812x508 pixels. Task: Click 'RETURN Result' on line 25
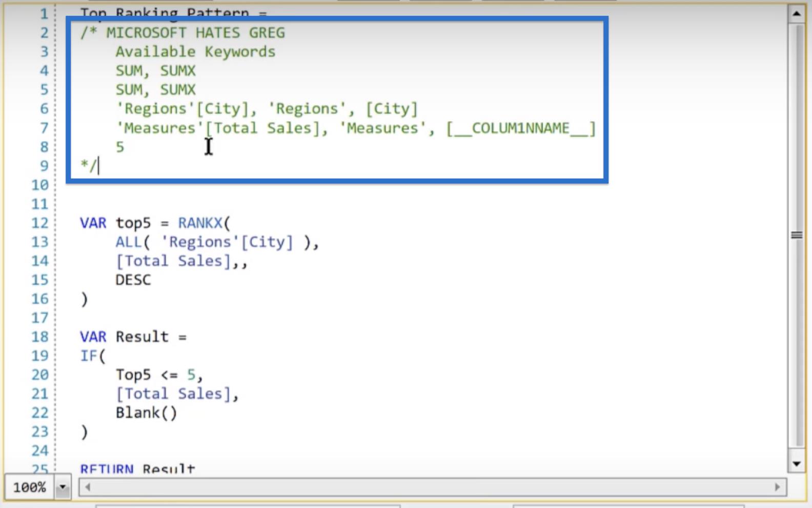pos(137,469)
